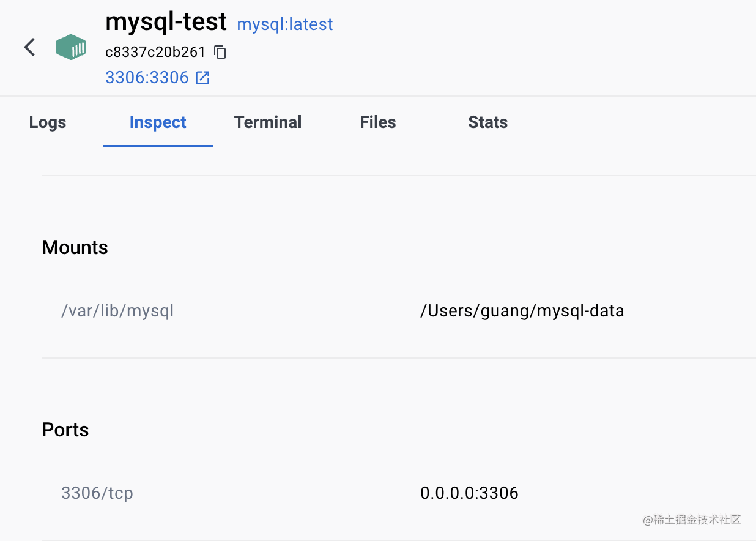The width and height of the screenshot is (756, 541).
Task: Open the 3306:3306 port link
Action: pos(147,78)
